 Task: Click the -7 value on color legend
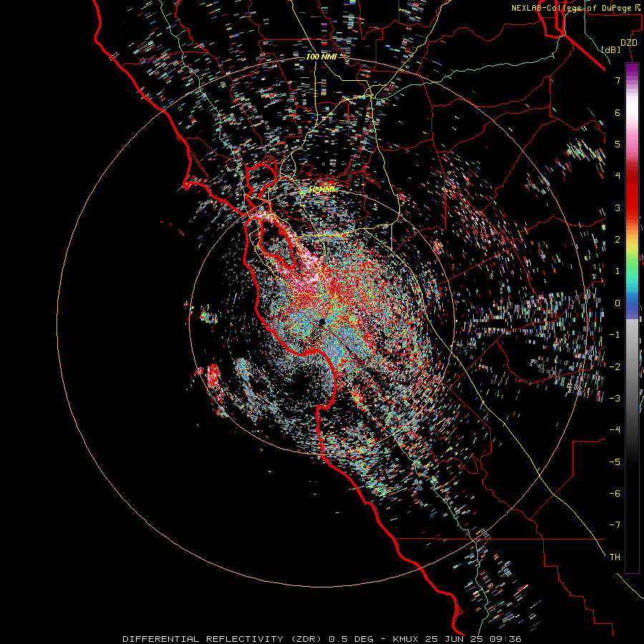tap(615, 525)
